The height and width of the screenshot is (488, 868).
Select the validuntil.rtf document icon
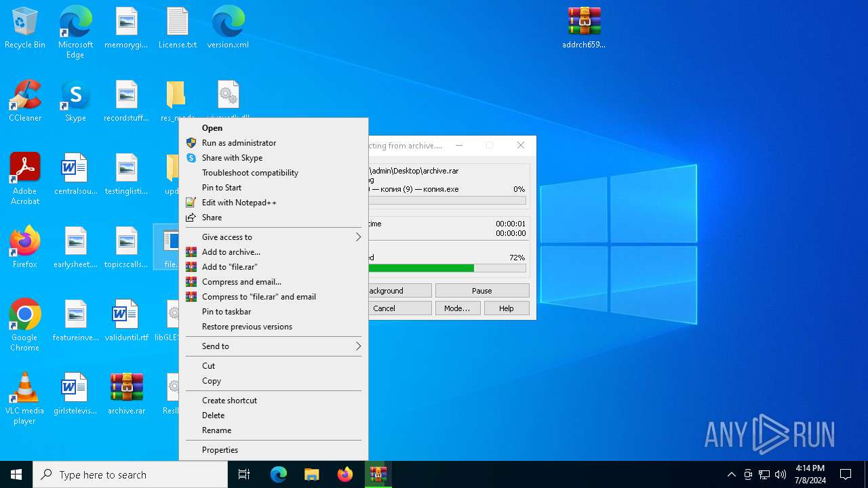click(126, 321)
